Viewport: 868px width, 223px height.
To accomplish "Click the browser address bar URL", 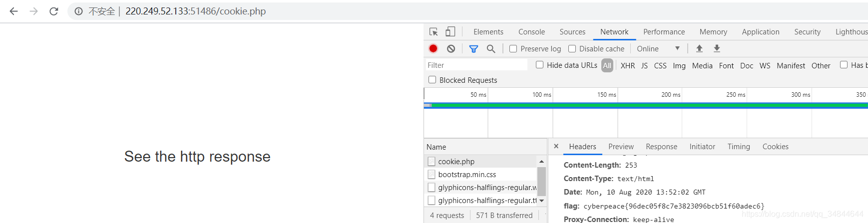I will [195, 11].
